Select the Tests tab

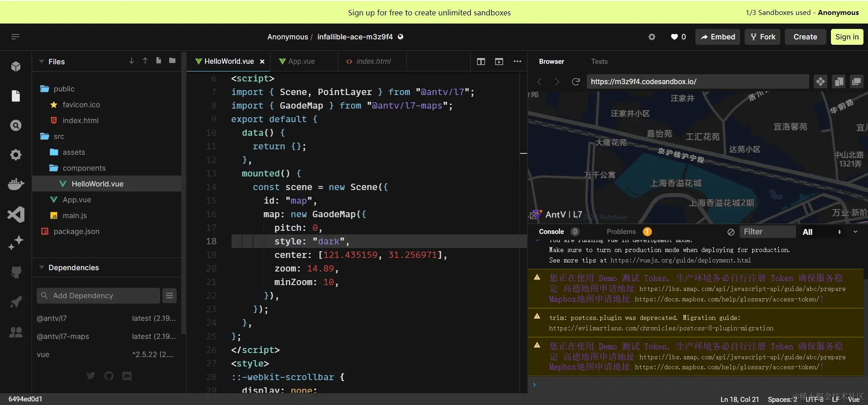tap(599, 62)
